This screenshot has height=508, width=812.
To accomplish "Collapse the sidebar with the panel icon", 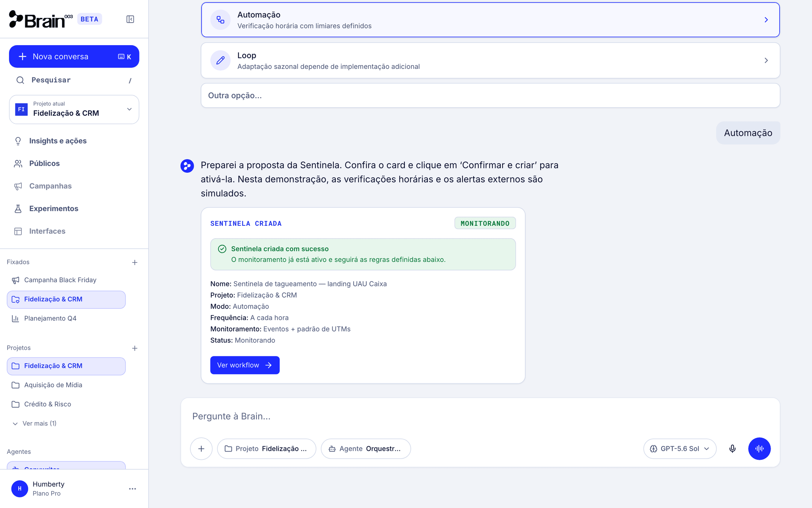I will tap(130, 19).
